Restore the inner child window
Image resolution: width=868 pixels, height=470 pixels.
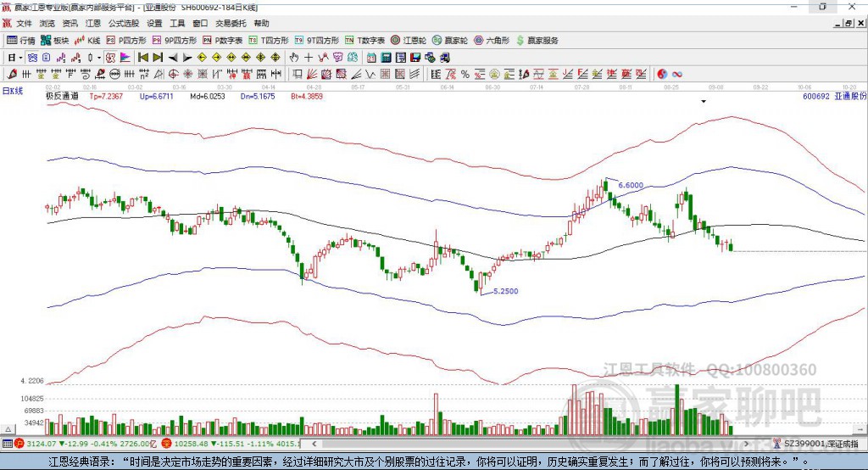point(849,23)
